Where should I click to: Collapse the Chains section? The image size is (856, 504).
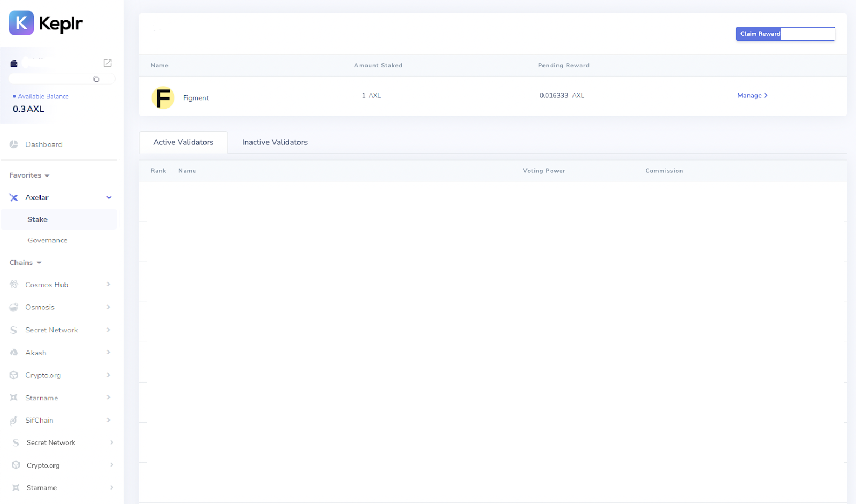(38, 262)
